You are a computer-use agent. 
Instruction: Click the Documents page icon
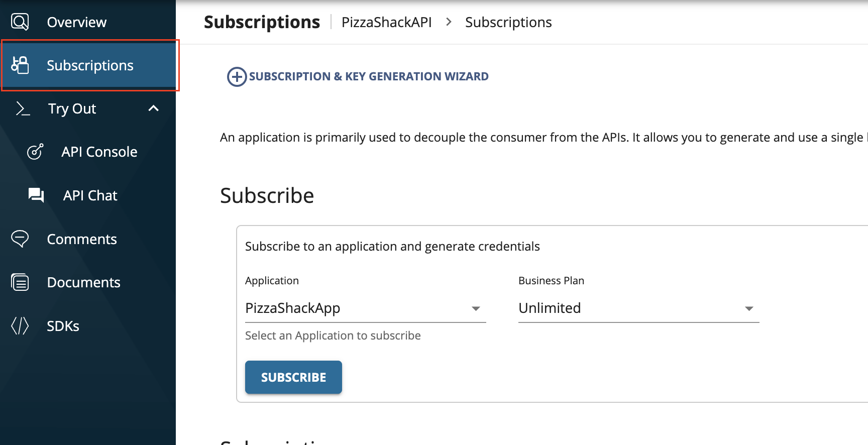[x=20, y=282]
